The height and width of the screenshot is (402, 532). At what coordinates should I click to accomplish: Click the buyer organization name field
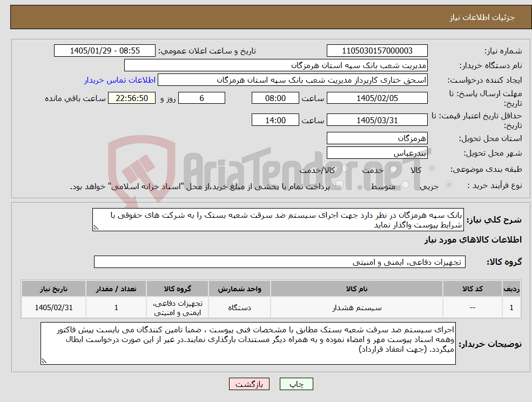pos(275,65)
